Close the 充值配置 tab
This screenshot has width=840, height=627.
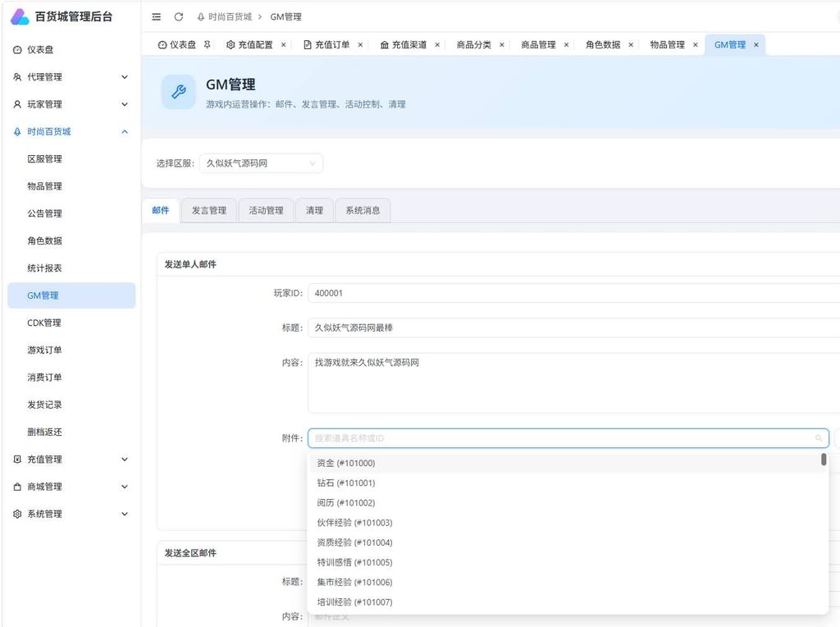(x=283, y=45)
